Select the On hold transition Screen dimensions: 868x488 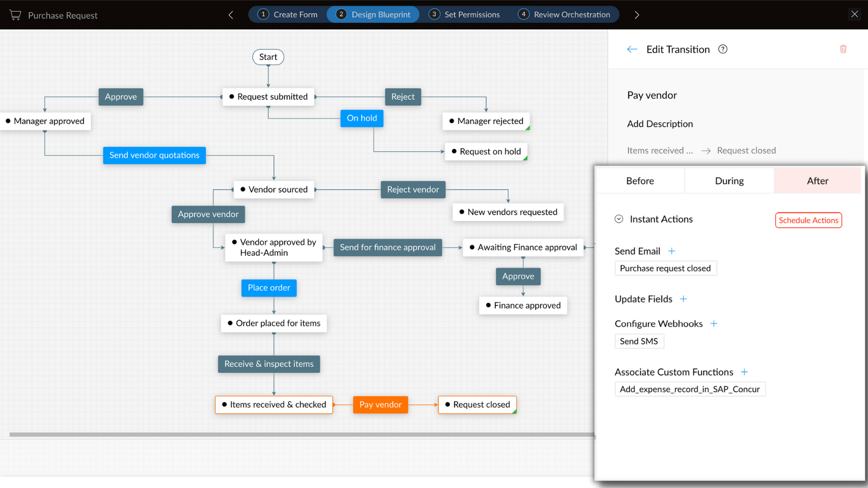coord(362,118)
